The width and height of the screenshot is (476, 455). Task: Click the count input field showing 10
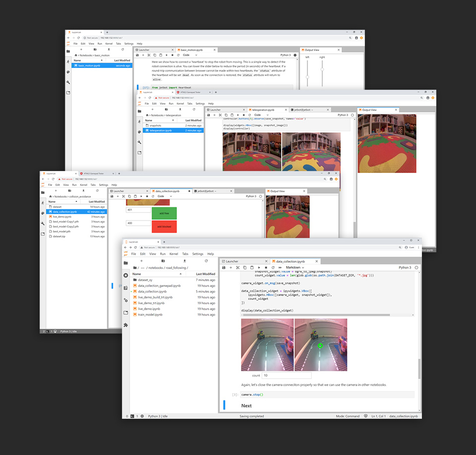(286, 376)
